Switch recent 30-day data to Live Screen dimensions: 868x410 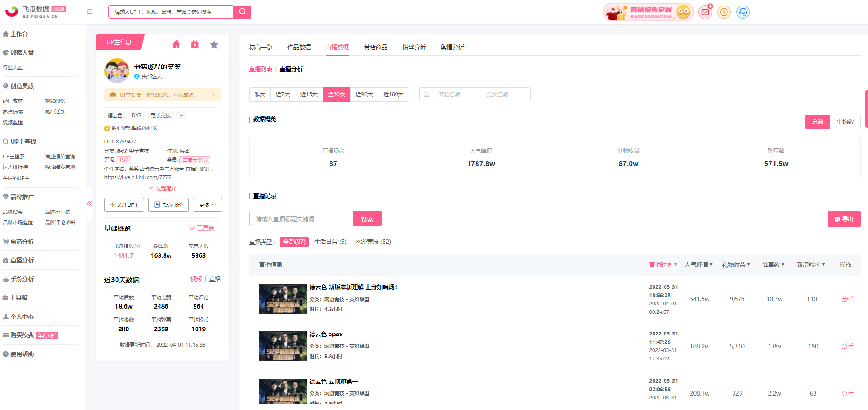215,279
